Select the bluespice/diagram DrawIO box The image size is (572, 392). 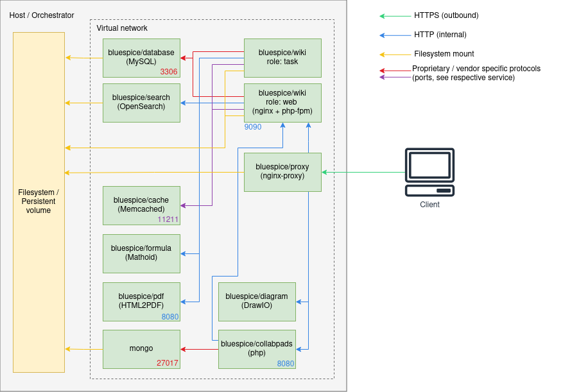point(257,301)
